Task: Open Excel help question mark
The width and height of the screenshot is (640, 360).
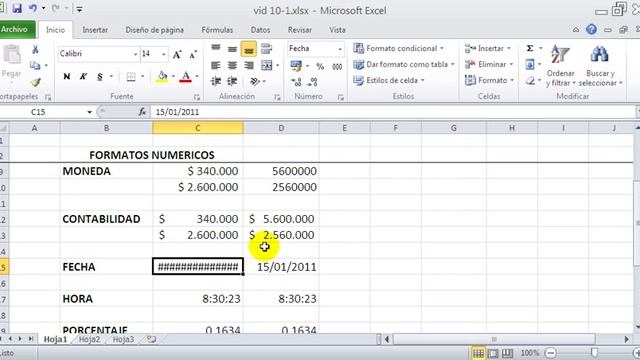Action: (x=591, y=29)
